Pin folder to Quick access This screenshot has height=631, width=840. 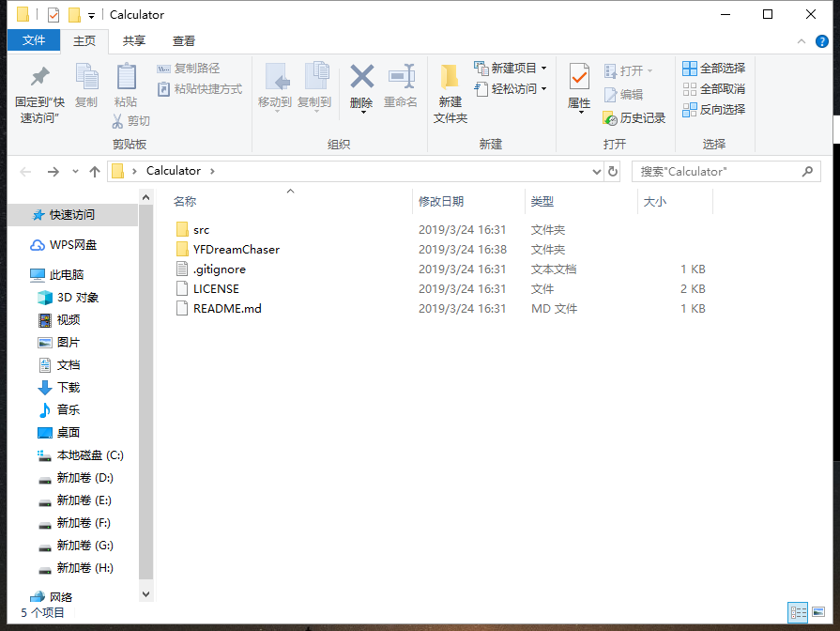(x=39, y=94)
